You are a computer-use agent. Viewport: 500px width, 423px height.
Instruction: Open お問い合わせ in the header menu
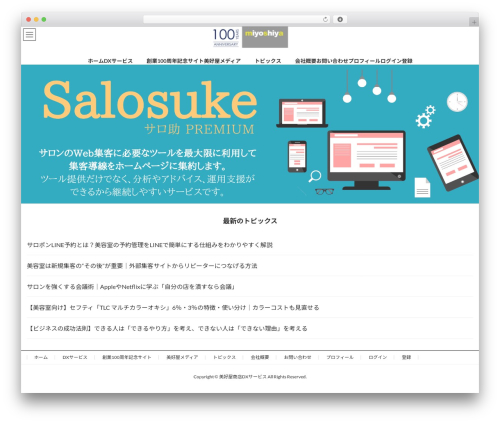[x=332, y=61]
